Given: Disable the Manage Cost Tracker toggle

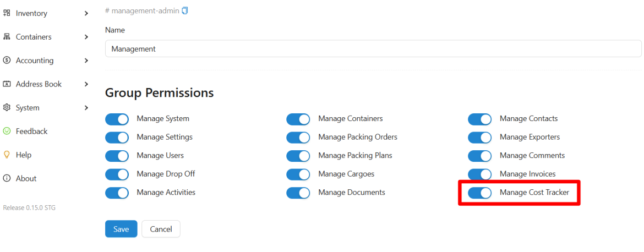Looking at the screenshot, I should tap(480, 193).
